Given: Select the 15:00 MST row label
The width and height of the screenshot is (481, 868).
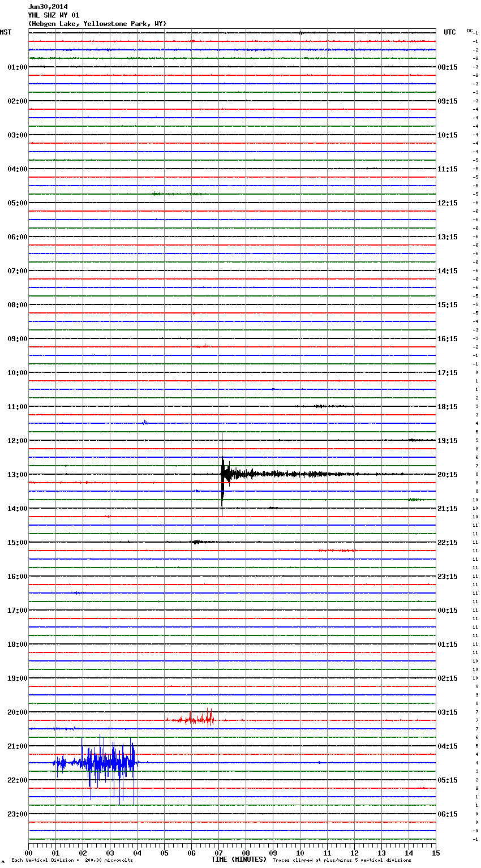Looking at the screenshot, I should click(18, 543).
